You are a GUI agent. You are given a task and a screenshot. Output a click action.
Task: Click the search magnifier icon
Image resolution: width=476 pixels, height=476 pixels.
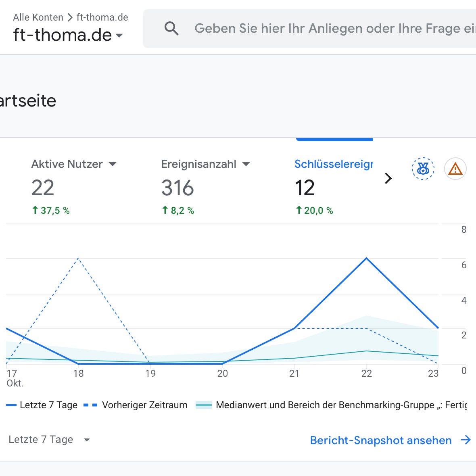click(x=171, y=29)
